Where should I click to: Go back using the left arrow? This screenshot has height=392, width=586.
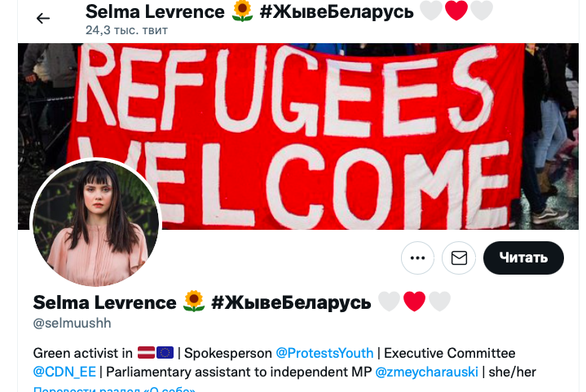43,18
